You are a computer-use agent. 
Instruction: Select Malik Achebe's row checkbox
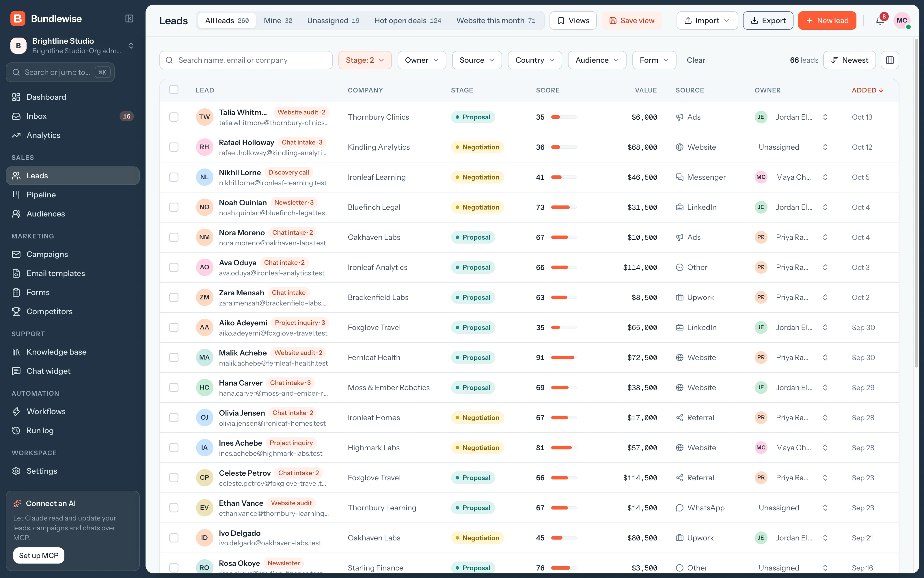coord(174,357)
